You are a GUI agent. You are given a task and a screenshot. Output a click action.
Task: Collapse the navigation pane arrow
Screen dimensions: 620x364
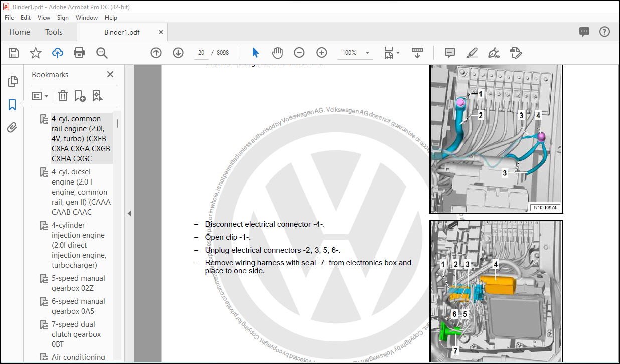129,213
